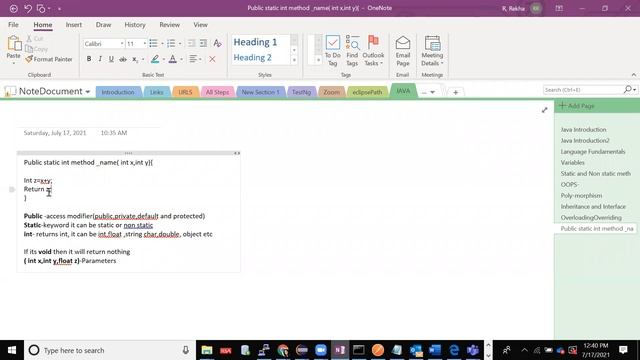Open Microsoft Teams from taskbar

(x=473, y=350)
